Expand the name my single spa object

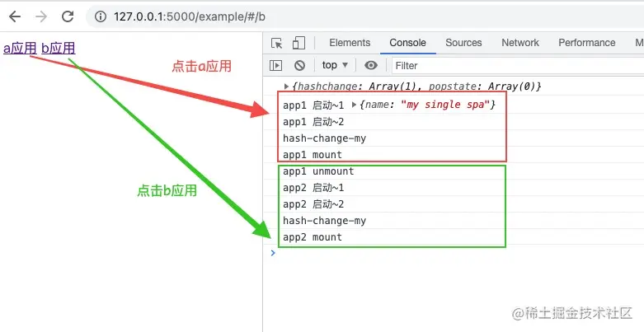[355, 105]
